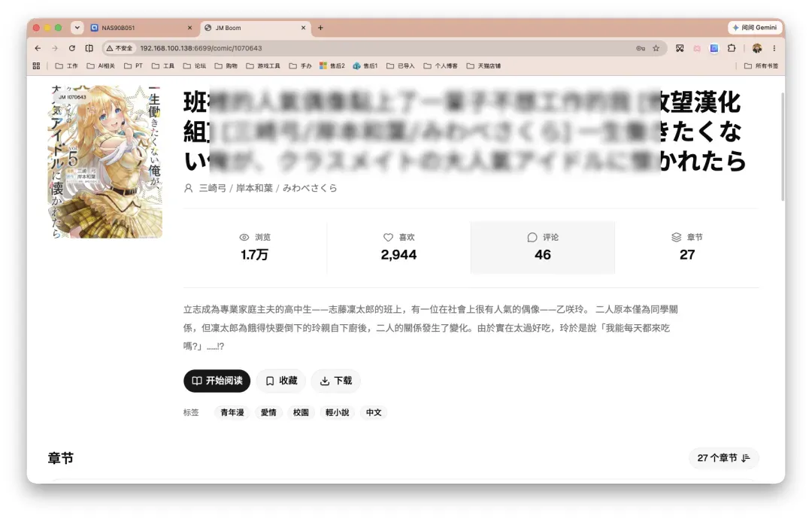The width and height of the screenshot is (812, 519).
Task: Open the extensions puzzle icon
Action: coord(732,48)
